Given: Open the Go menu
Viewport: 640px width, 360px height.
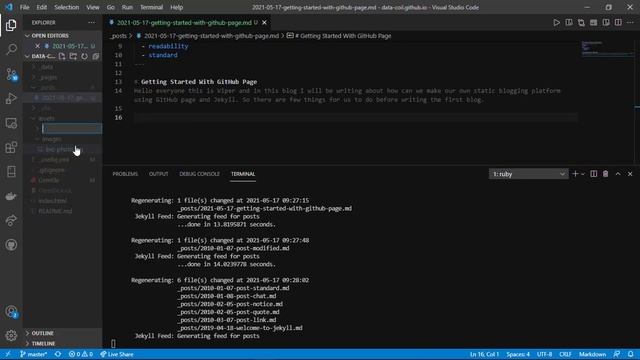Looking at the screenshot, I should pyautogui.click(x=111, y=7).
